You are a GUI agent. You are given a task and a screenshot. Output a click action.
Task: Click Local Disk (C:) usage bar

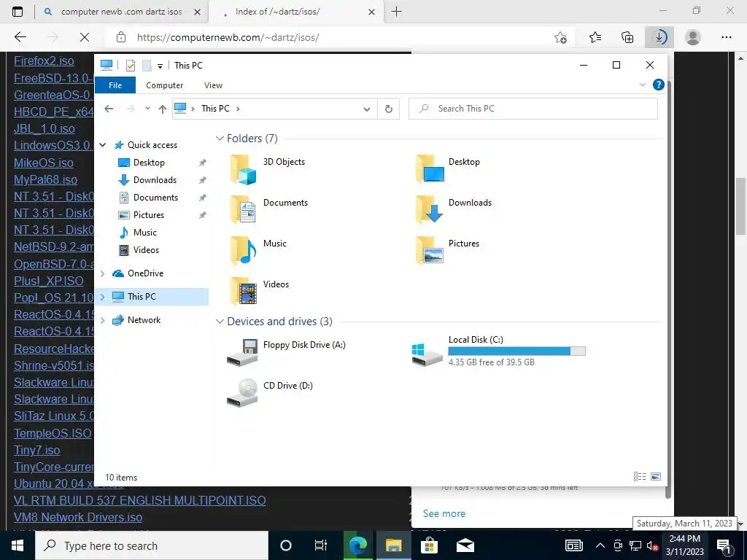point(516,351)
